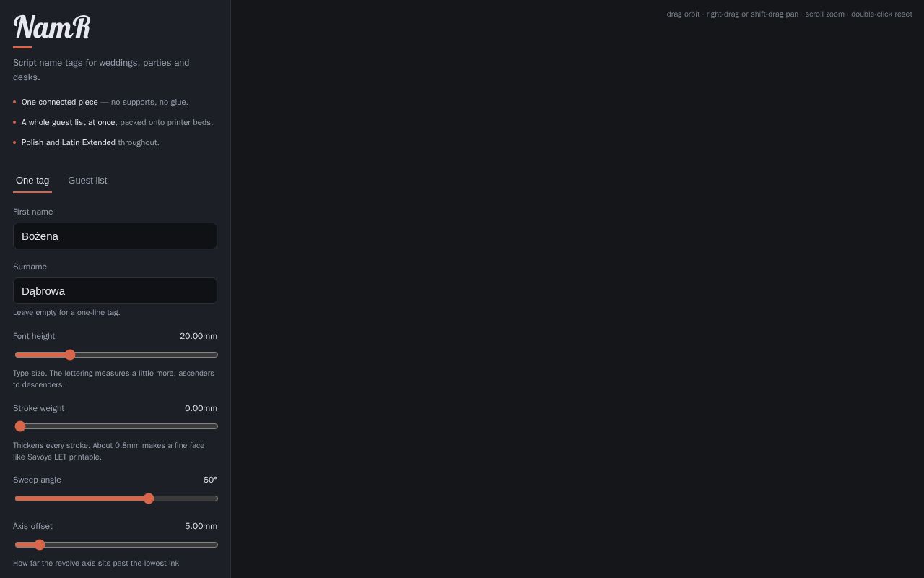The height and width of the screenshot is (578, 924).
Task: Click the 'Script name tags for weddings' tagline
Action: pos(101,69)
